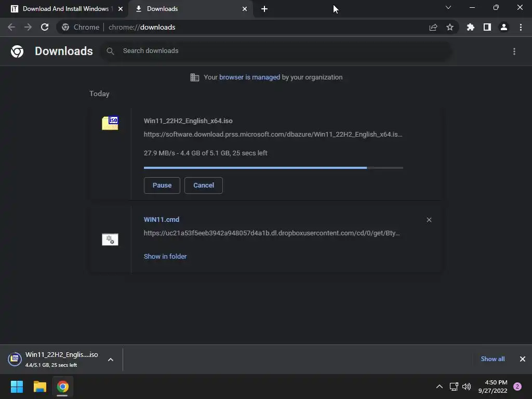
Task: Click the ISO file icon for Win11_22H2
Action: pos(110,123)
